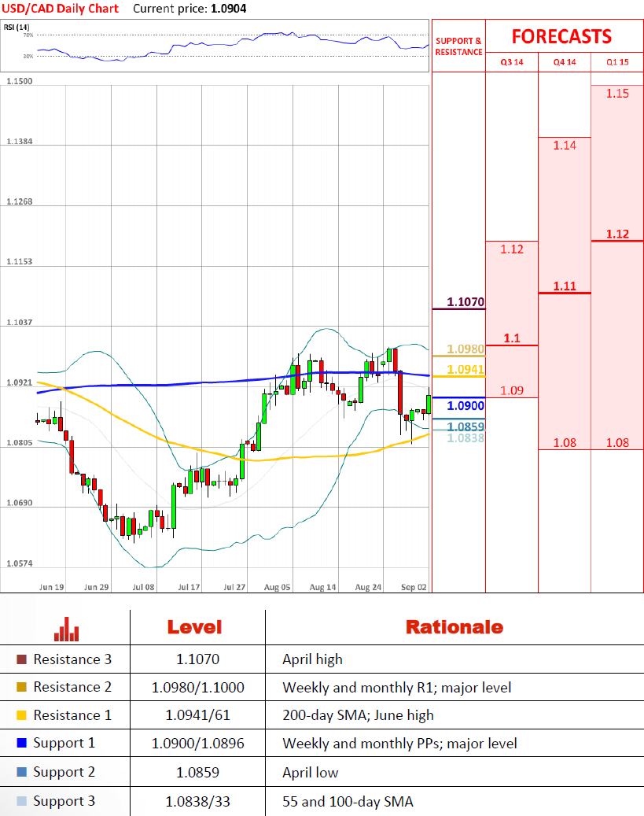This screenshot has width=644, height=816.
Task: Select the Resistance 3 row label
Action: [73, 659]
